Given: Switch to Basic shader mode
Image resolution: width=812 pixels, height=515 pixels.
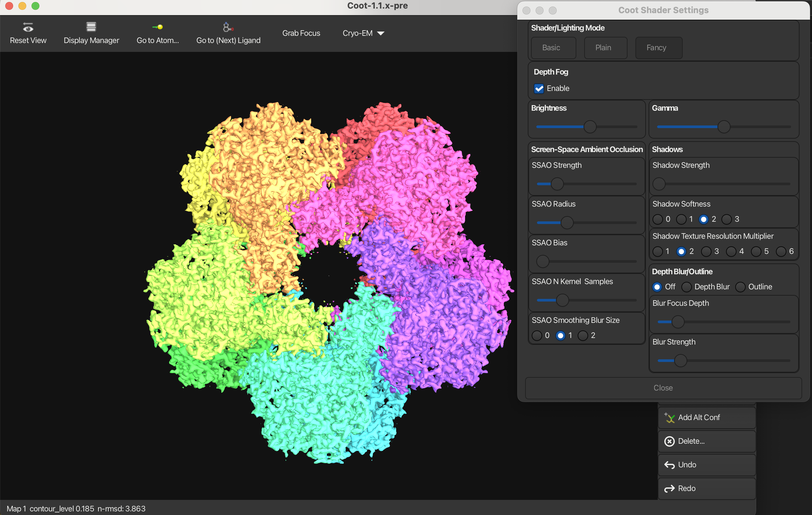Looking at the screenshot, I should [553, 48].
